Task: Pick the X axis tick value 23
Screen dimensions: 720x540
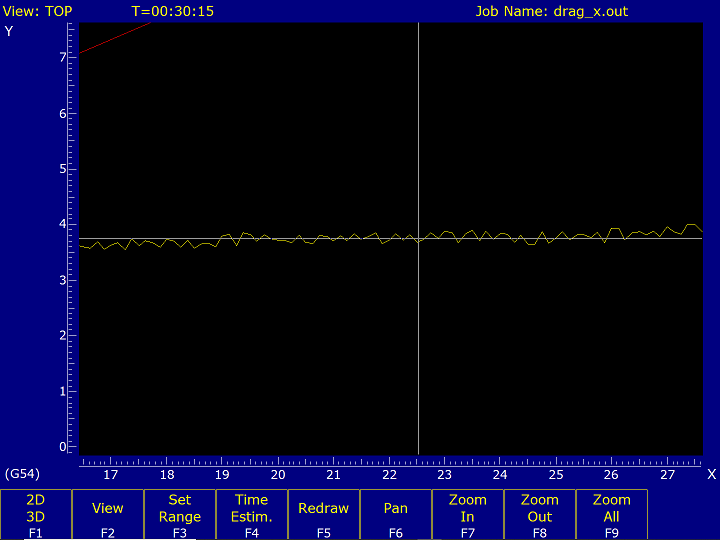Action: (x=444, y=474)
